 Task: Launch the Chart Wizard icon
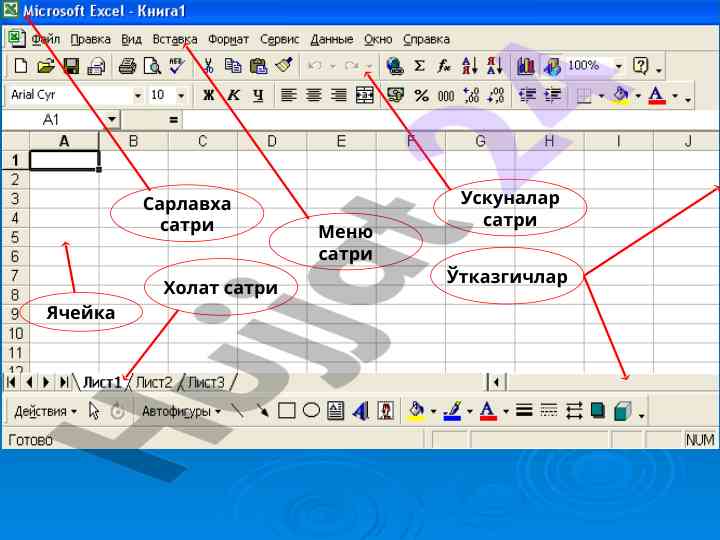526,66
